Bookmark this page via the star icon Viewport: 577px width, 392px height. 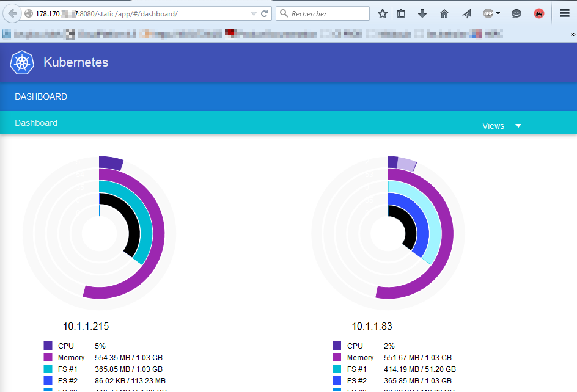point(383,13)
